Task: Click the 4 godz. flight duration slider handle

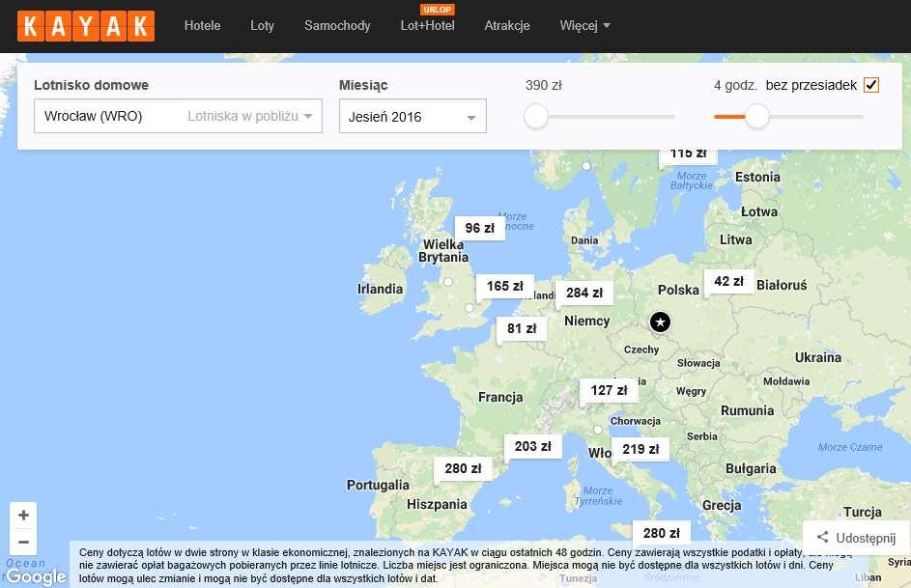Action: click(757, 117)
